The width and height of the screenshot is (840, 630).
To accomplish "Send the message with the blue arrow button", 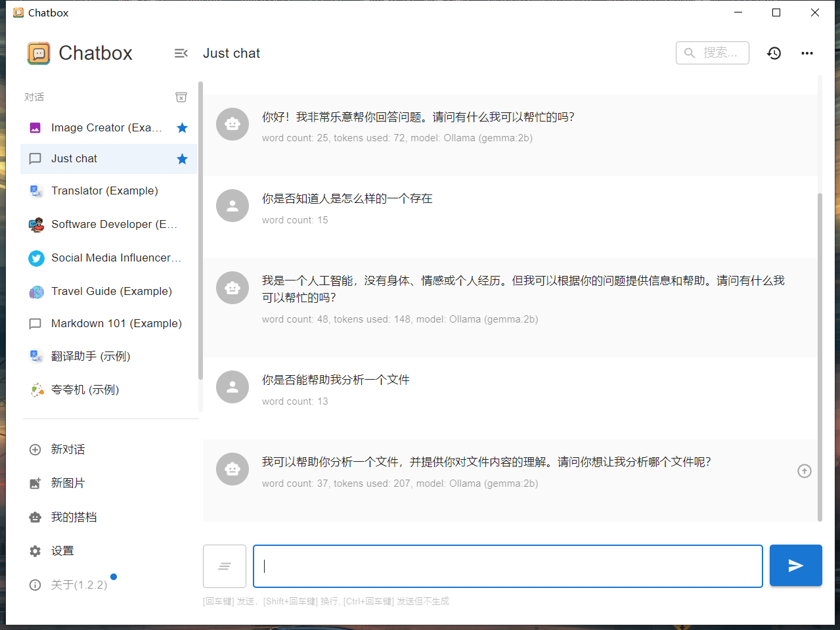I will click(x=796, y=566).
